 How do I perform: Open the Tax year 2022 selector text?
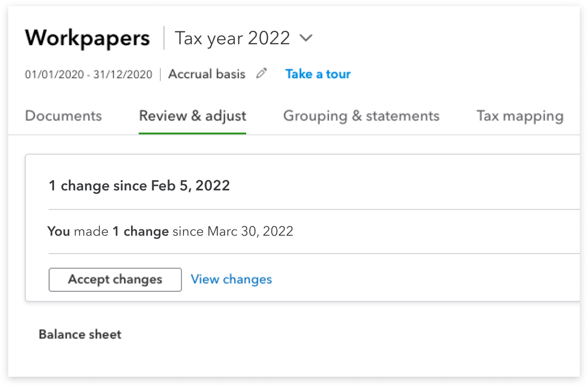pos(232,38)
